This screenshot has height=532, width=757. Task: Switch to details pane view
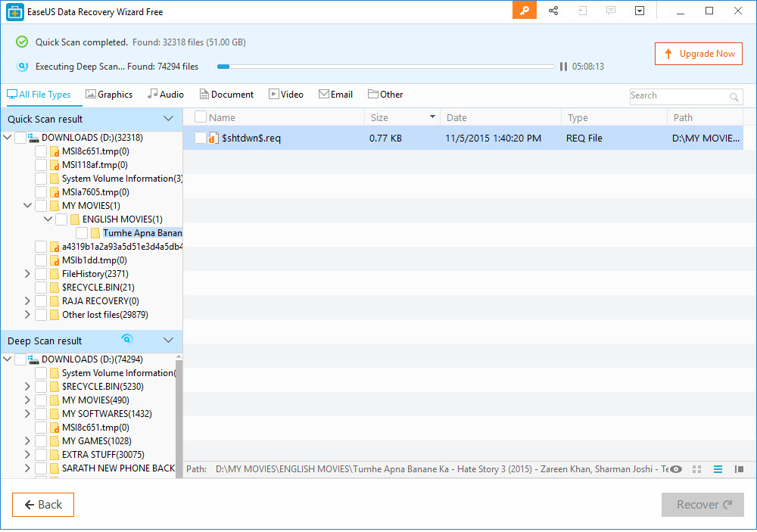(x=738, y=469)
